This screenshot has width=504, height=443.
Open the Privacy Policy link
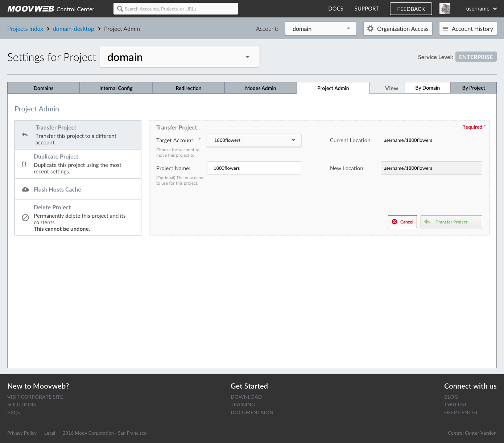coord(22,433)
